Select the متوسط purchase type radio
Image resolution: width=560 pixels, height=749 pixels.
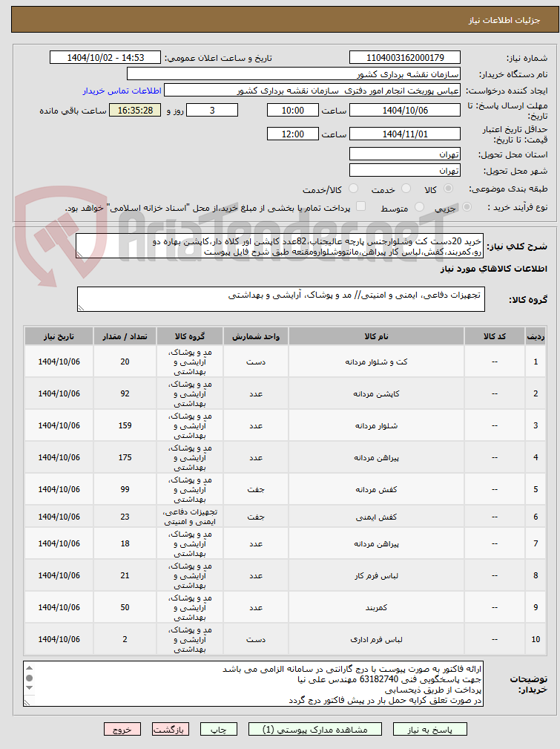pos(420,207)
